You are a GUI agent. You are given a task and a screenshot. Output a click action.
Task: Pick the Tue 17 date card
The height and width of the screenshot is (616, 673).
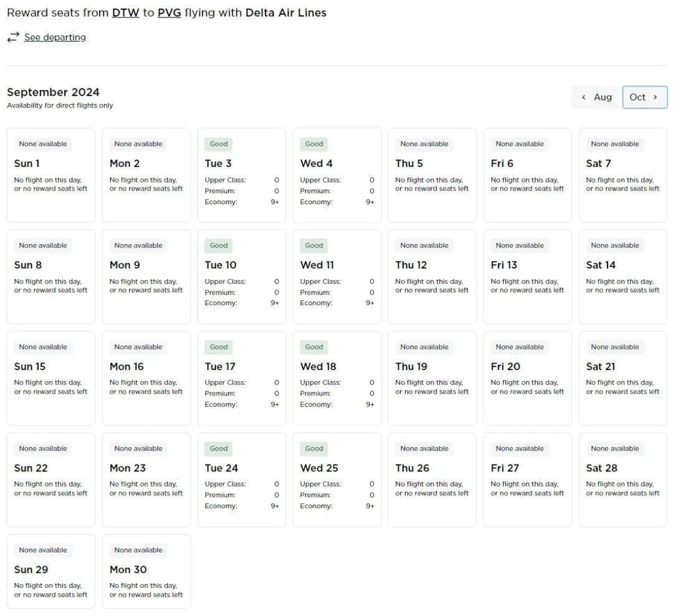click(242, 378)
